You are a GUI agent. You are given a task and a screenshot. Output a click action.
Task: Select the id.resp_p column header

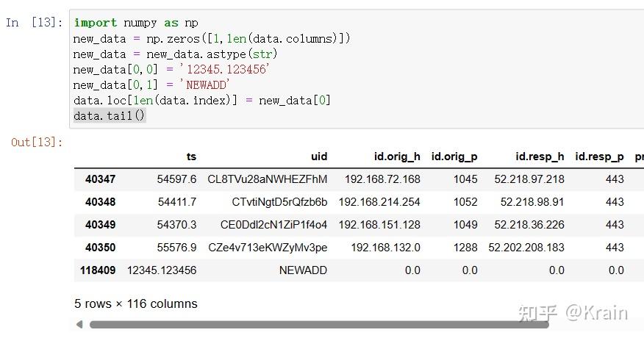599,157
